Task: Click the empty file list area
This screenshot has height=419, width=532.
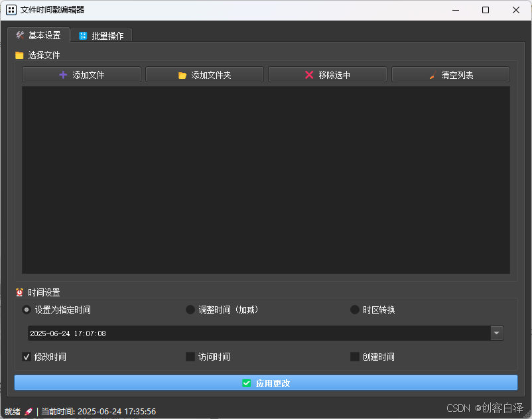Action: coord(266,180)
